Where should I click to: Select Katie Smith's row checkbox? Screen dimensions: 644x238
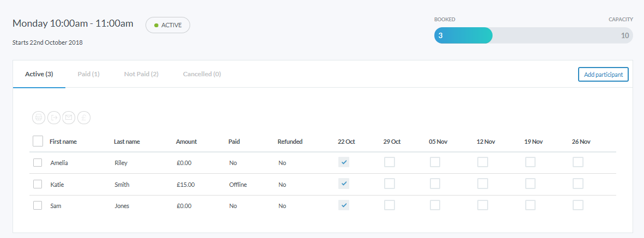tap(38, 184)
